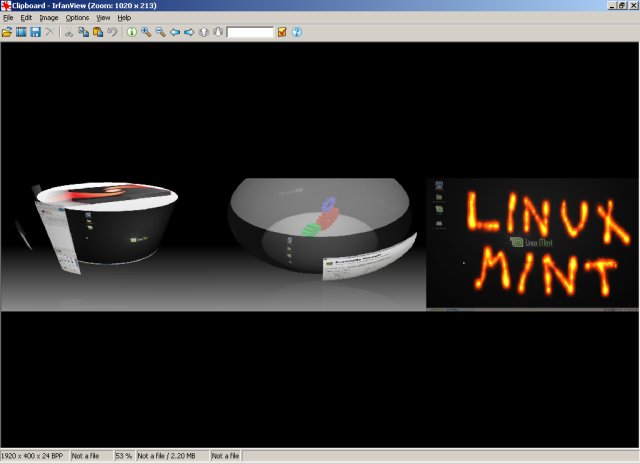Go to the previous image with the left arrow
This screenshot has height=464, width=640.
pyautogui.click(x=175, y=32)
